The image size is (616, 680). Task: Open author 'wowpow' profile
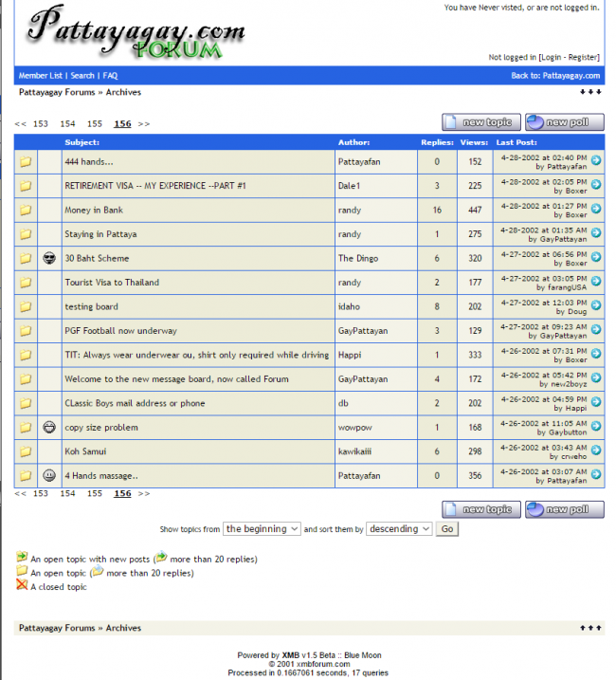click(355, 428)
